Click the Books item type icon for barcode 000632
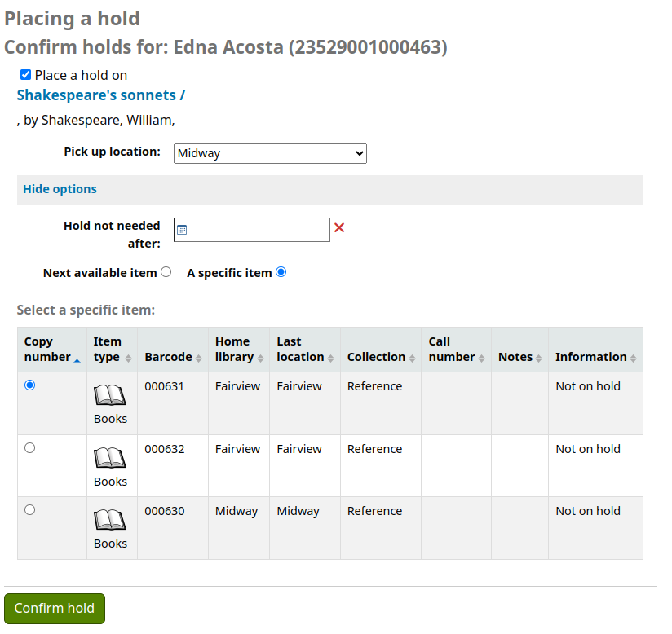 pyautogui.click(x=111, y=460)
